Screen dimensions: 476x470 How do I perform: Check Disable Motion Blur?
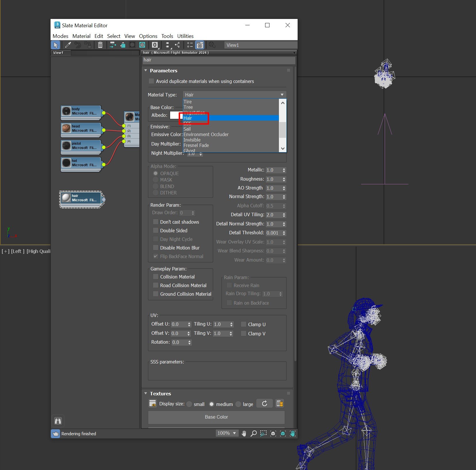click(x=156, y=248)
